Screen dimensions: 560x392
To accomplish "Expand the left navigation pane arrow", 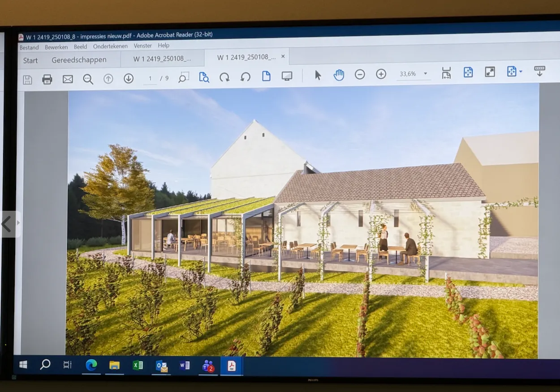I will [x=18, y=223].
